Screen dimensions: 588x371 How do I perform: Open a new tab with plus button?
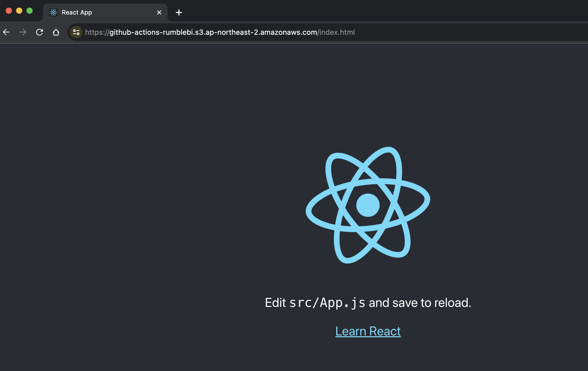tap(179, 12)
